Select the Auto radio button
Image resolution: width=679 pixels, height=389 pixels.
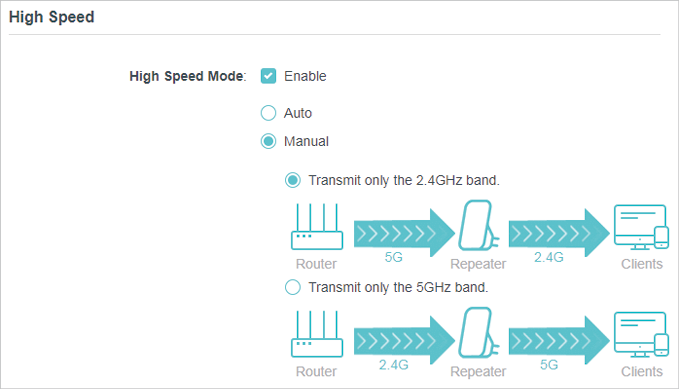[268, 113]
